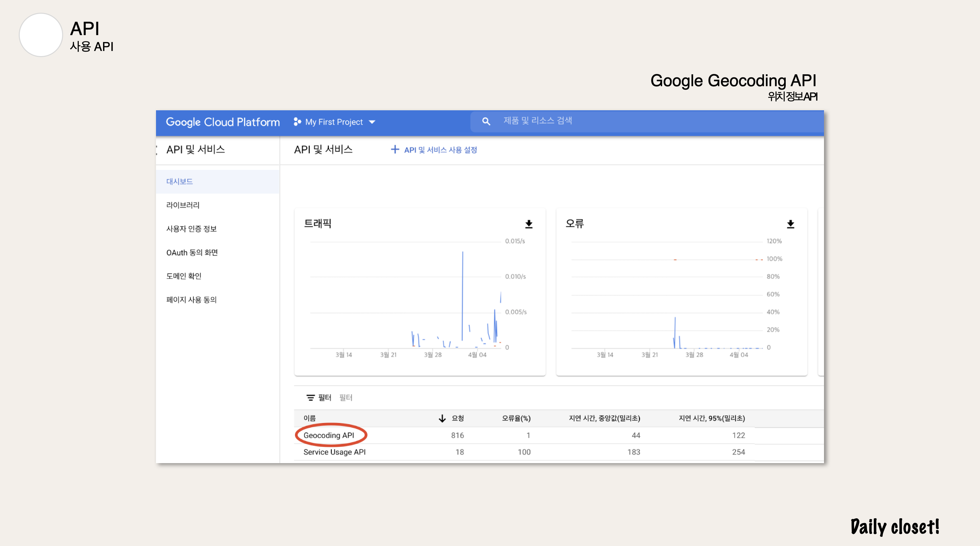The width and height of the screenshot is (980, 546).
Task: Open 페이지 사용 동의 in sidebar
Action: [191, 300]
